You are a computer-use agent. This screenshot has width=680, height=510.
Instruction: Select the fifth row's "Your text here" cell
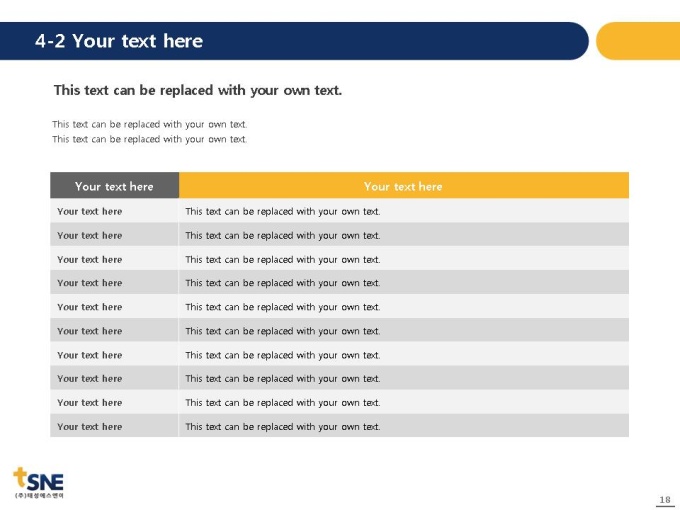point(114,307)
